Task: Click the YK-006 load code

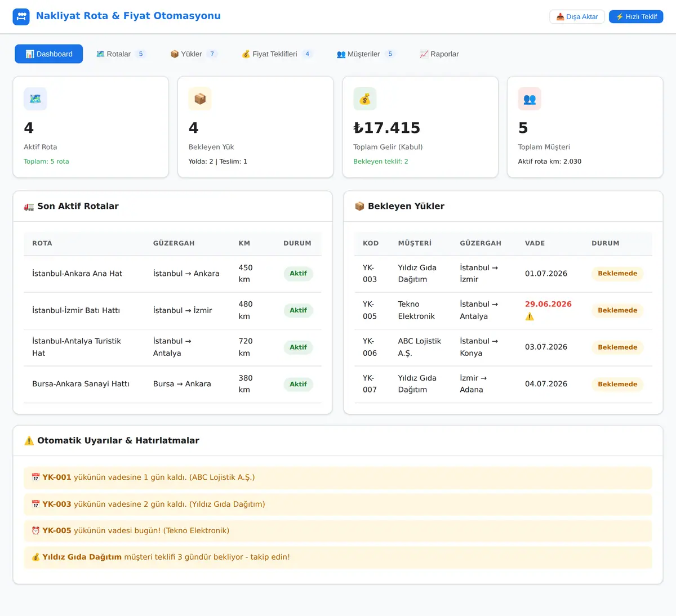Action: [x=370, y=347]
